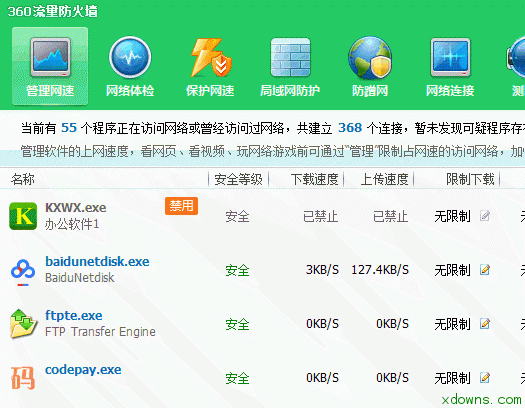The width and height of the screenshot is (525, 408).
Task: Click the codepay.exe orange 码 icon
Action: [23, 378]
